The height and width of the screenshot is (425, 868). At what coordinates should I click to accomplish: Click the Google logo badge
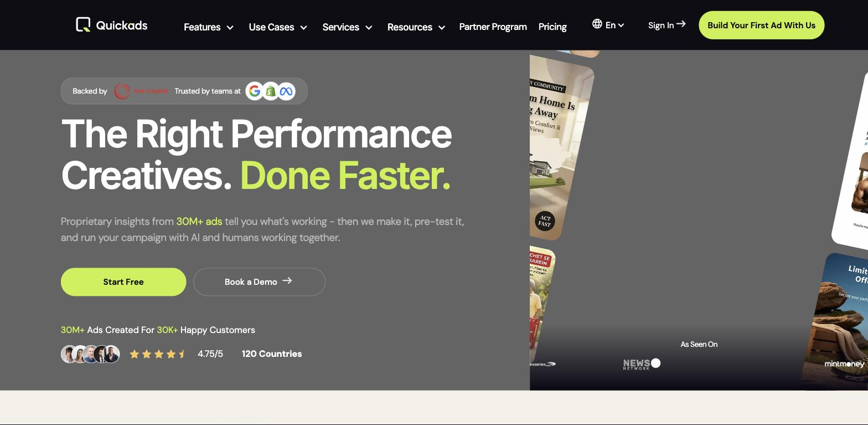[255, 91]
